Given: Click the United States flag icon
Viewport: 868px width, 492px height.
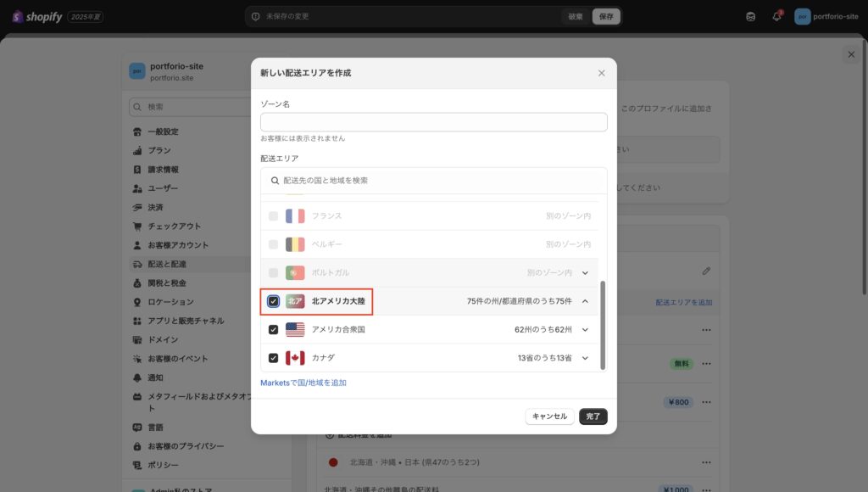Looking at the screenshot, I should tap(295, 329).
